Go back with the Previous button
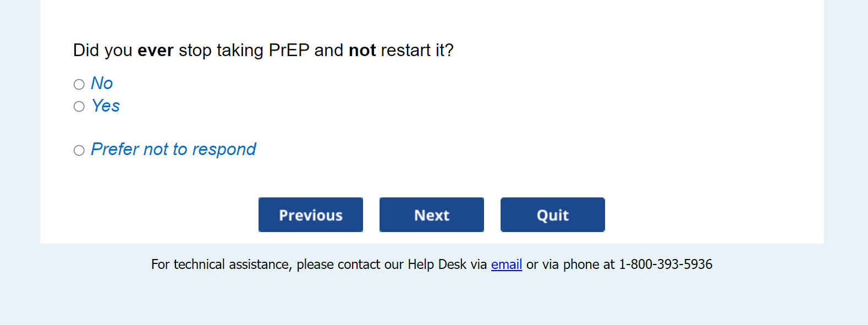 311,215
